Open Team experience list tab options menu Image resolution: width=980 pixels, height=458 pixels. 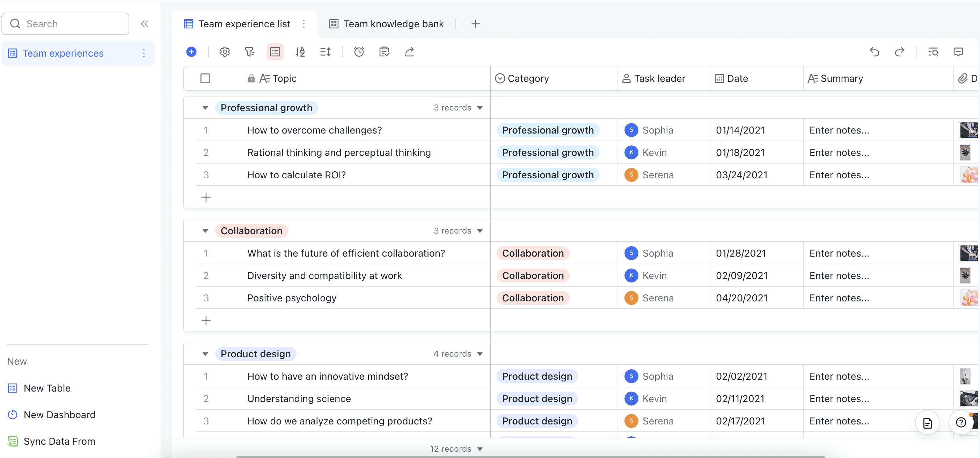303,24
